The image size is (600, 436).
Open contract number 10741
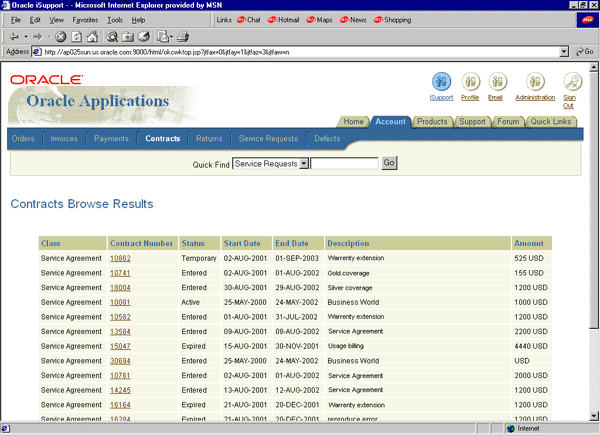pos(120,273)
